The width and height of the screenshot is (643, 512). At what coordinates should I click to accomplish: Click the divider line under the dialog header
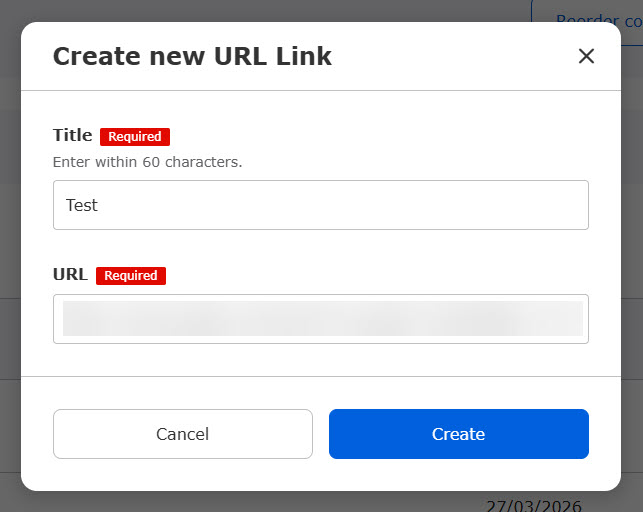320,91
